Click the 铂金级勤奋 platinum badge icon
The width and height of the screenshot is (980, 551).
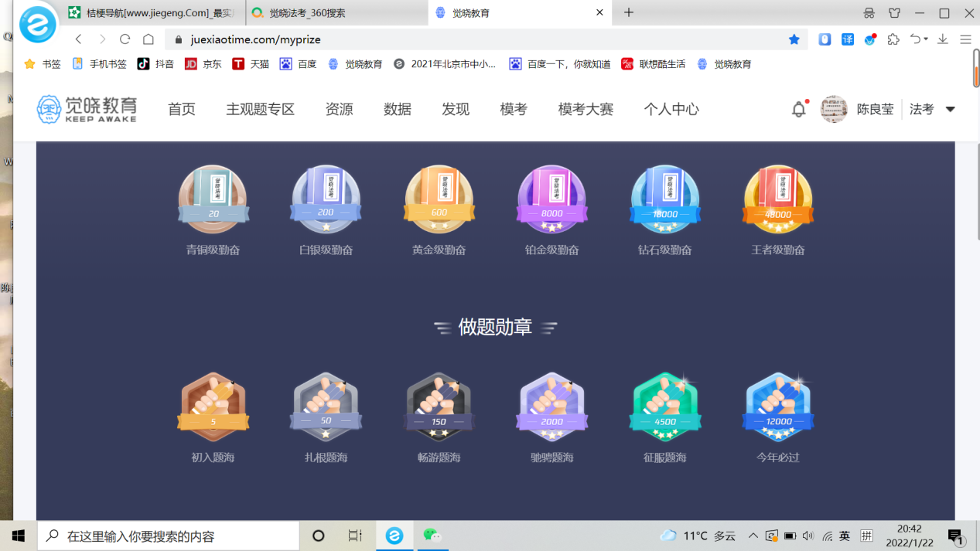pos(552,199)
